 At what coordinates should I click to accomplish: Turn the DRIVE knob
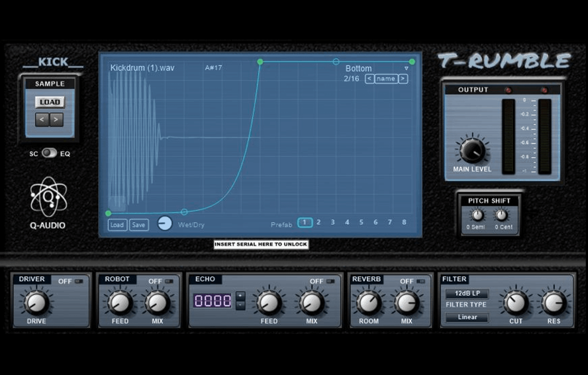36,303
